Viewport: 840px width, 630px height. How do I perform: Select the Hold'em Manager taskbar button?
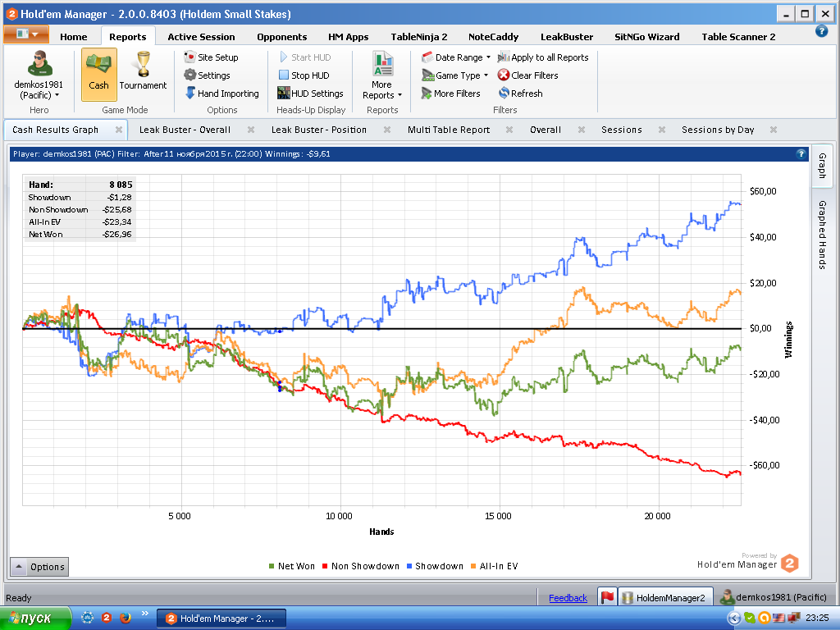pos(221,619)
